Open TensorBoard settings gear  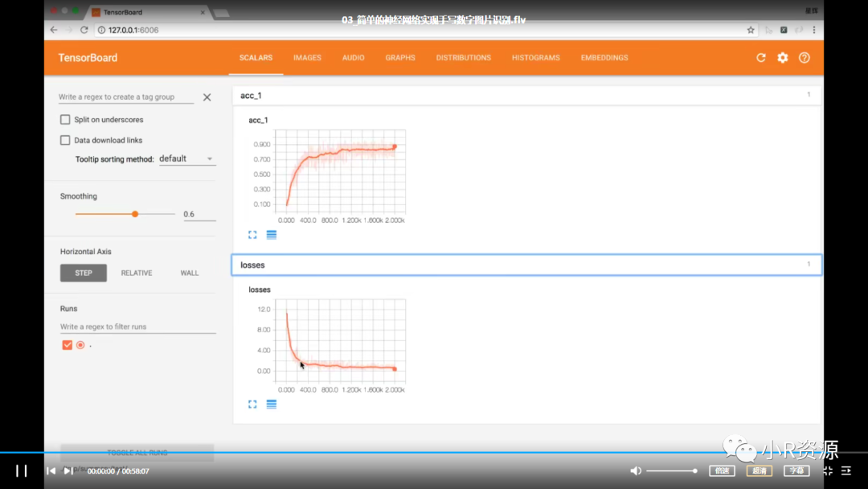tap(782, 58)
